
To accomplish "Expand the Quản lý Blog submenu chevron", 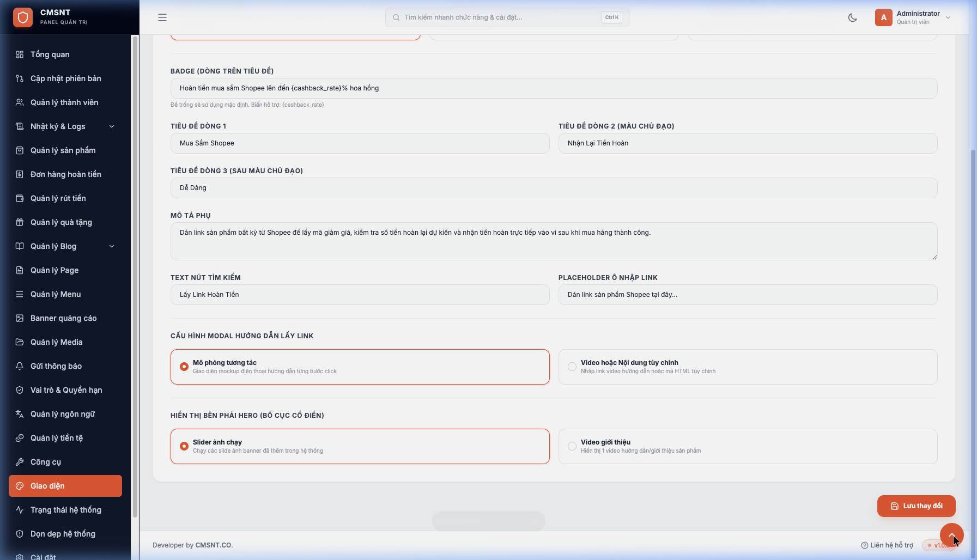I will click(112, 246).
